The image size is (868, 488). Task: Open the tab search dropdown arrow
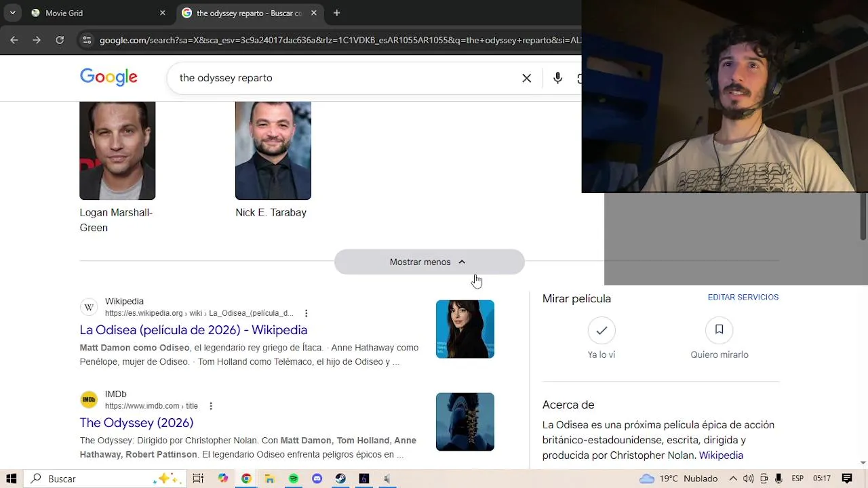(12, 13)
